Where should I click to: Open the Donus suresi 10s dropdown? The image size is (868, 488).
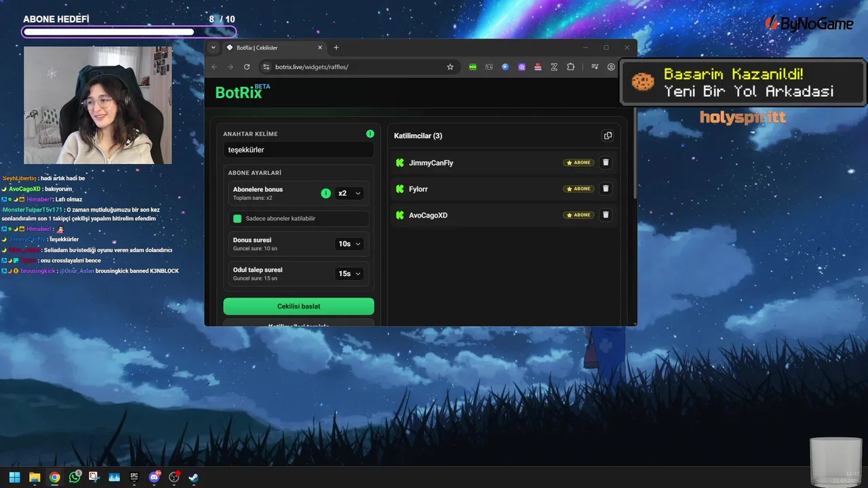click(x=350, y=244)
